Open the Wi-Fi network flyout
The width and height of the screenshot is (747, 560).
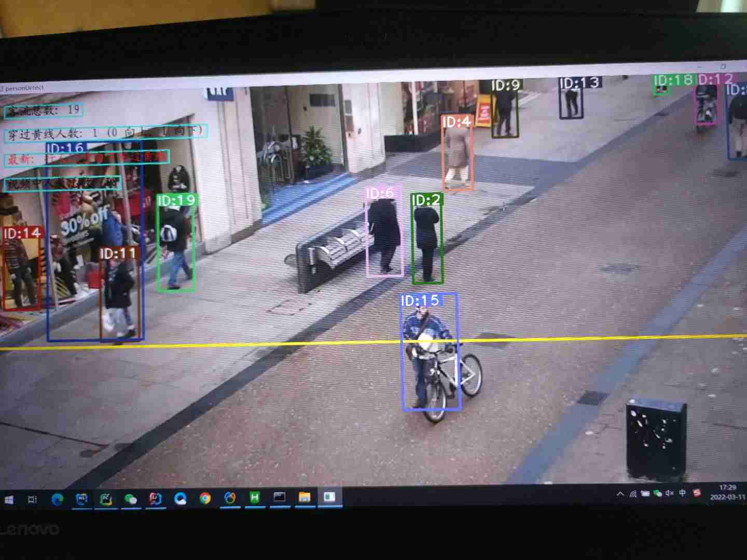(633, 494)
